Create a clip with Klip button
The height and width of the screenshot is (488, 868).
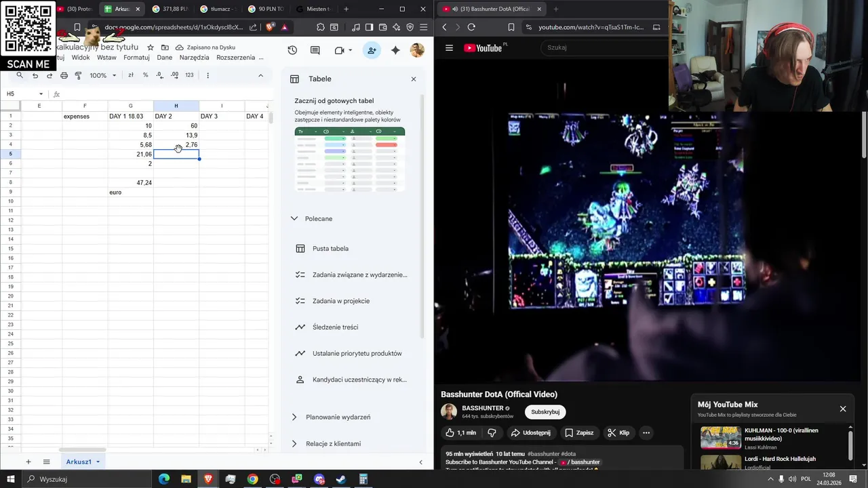coord(618,432)
